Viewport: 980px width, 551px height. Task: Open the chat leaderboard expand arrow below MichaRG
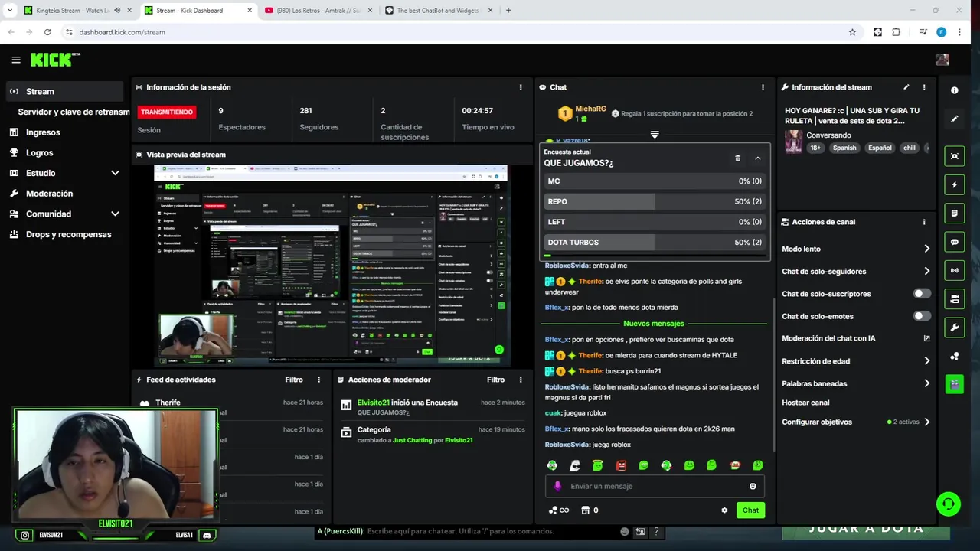pyautogui.click(x=655, y=134)
